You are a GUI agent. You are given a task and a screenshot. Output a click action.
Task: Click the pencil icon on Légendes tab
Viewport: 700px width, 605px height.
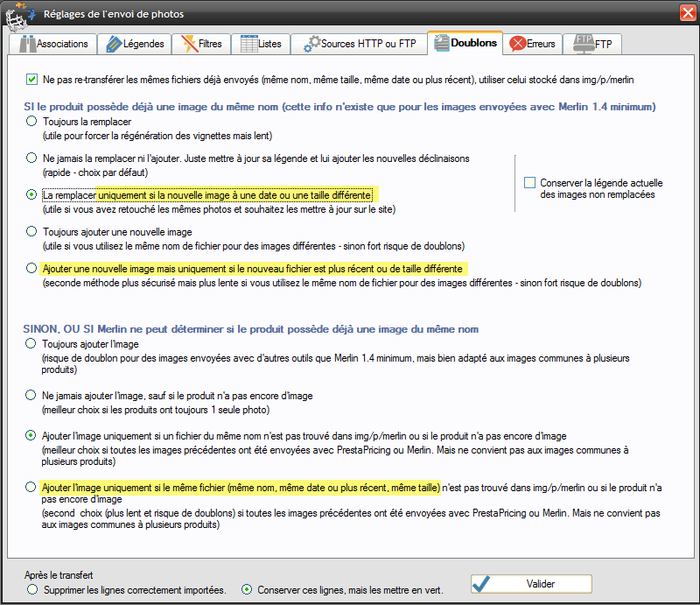click(x=111, y=44)
